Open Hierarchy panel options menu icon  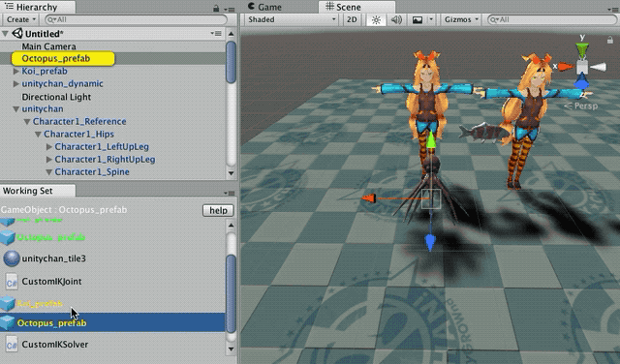point(230,9)
